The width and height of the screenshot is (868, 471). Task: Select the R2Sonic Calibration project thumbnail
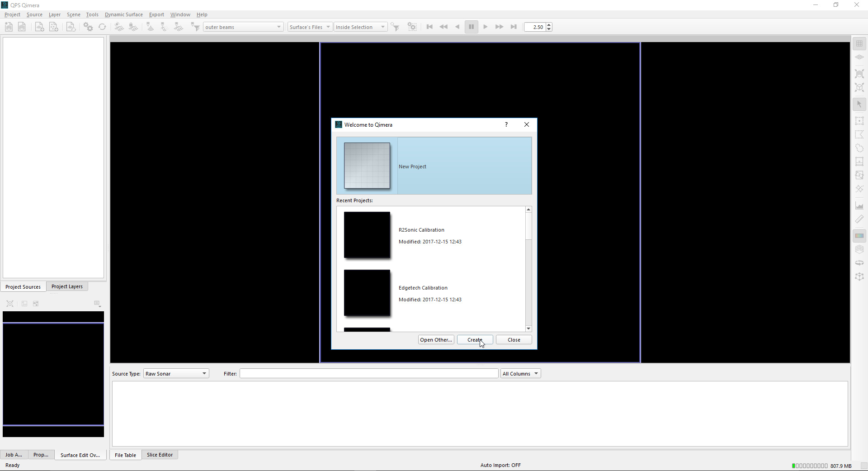tap(367, 235)
